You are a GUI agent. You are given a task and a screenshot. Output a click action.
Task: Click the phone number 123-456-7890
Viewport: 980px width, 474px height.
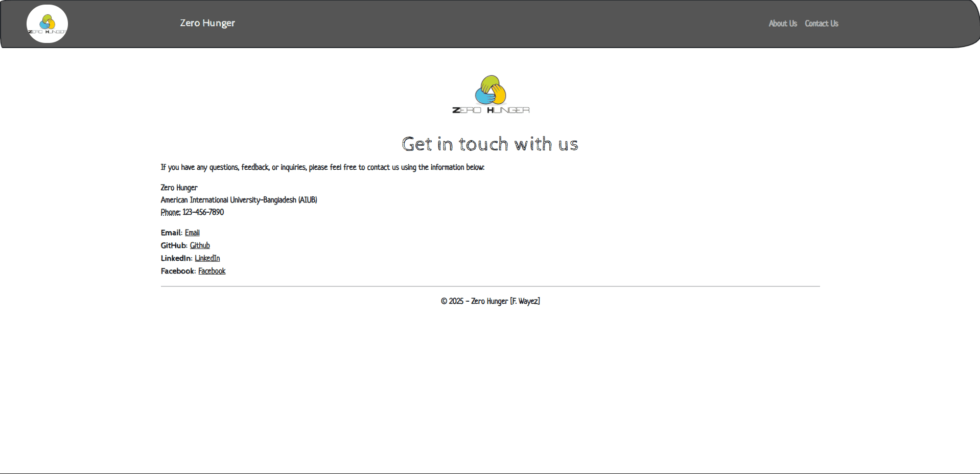click(x=203, y=212)
